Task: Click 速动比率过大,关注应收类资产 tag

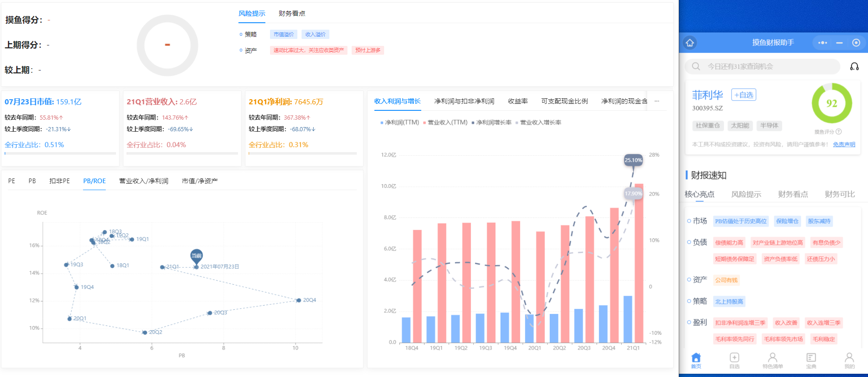Action: coord(309,50)
